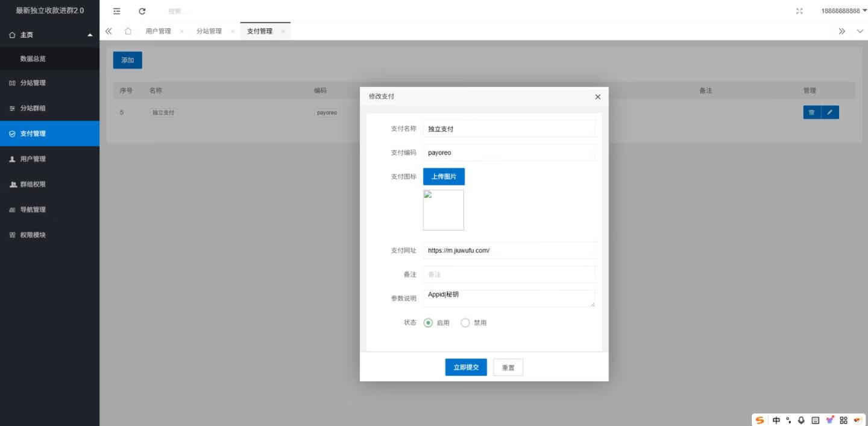Submit the form with 立即提交
This screenshot has width=868, height=426.
(465, 367)
